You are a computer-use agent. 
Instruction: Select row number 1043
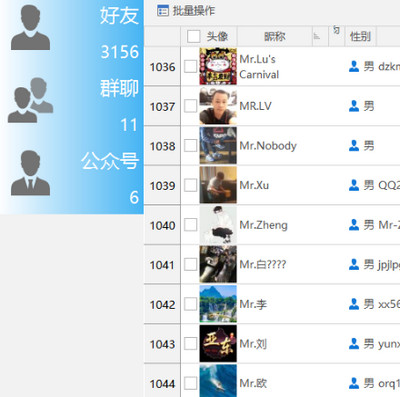point(162,344)
